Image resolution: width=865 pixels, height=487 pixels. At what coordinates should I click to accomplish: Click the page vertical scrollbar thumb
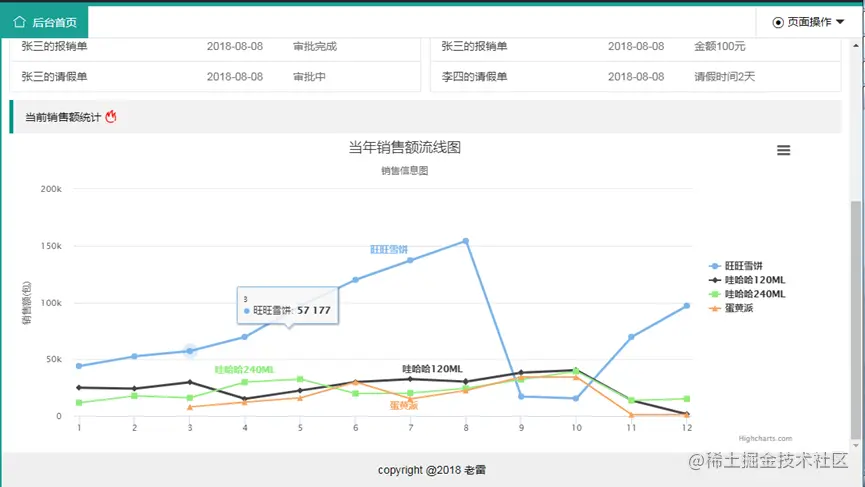tap(856, 320)
